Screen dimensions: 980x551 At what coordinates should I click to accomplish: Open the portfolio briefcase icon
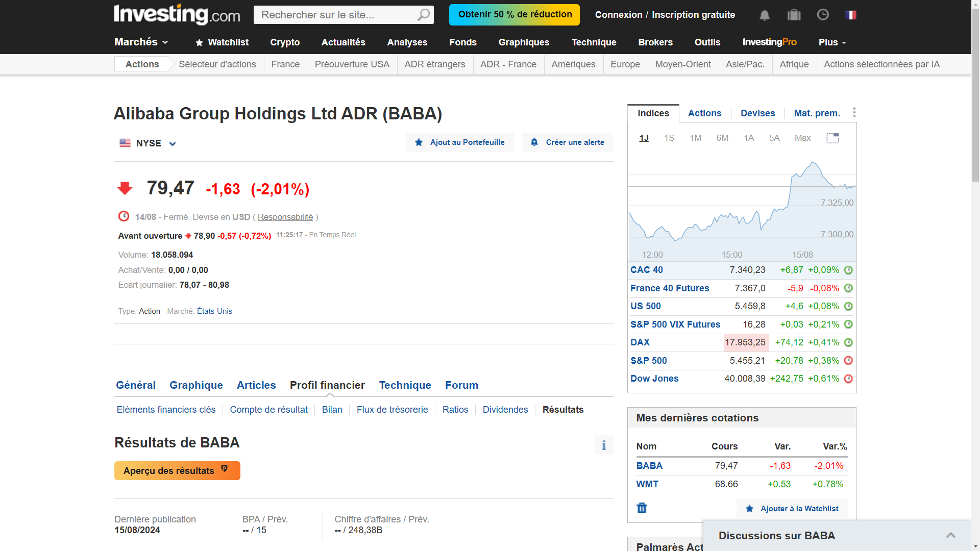pyautogui.click(x=794, y=15)
